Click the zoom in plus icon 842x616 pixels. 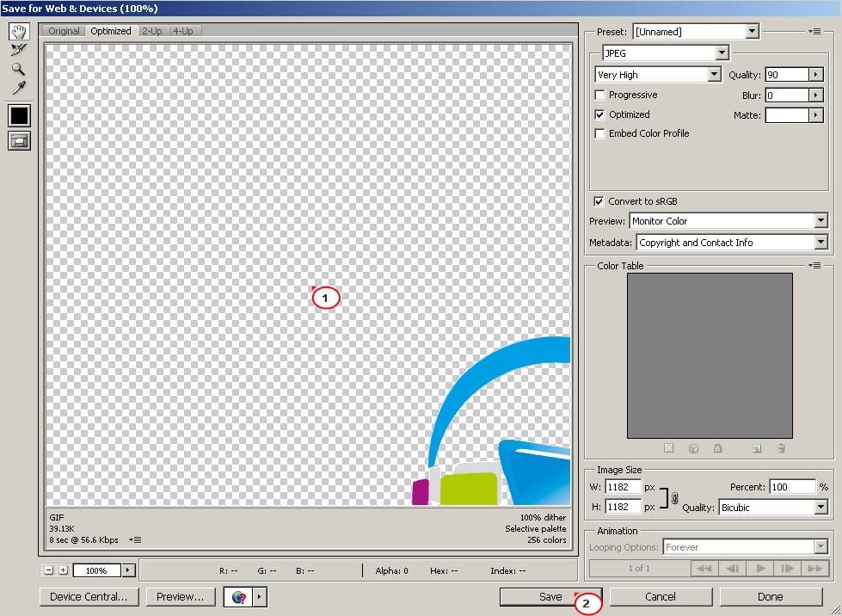click(63, 570)
